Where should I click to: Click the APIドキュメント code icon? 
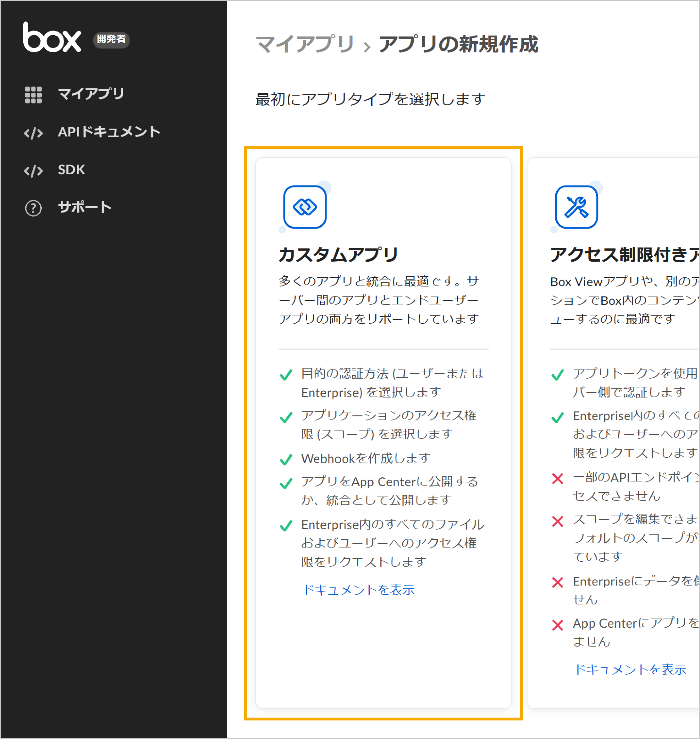(x=33, y=133)
